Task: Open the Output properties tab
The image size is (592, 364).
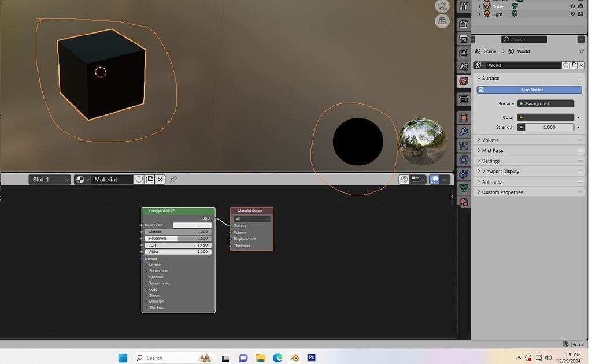Action: [464, 39]
